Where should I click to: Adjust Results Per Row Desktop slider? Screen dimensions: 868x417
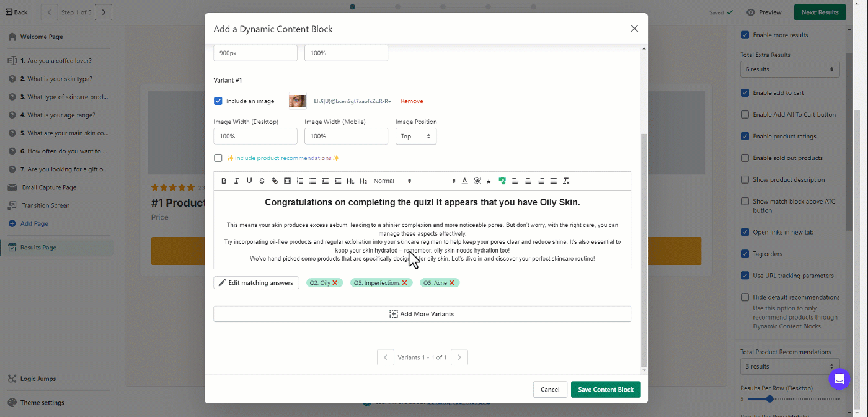pos(770,399)
